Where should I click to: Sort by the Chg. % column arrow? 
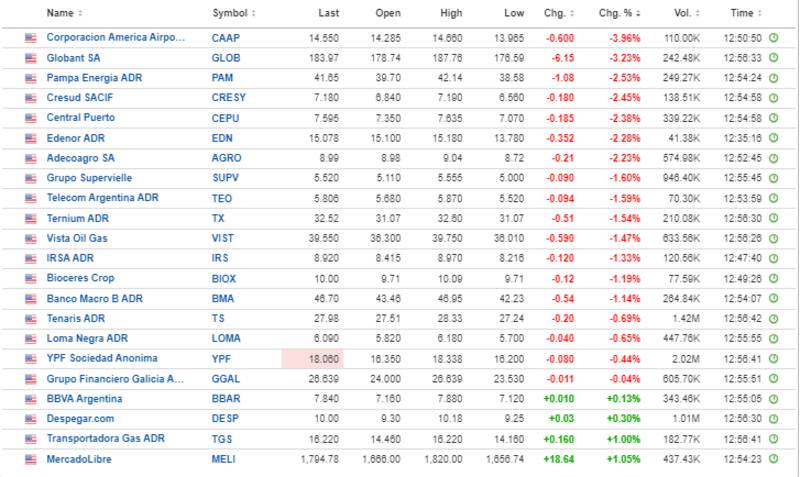click(x=634, y=14)
